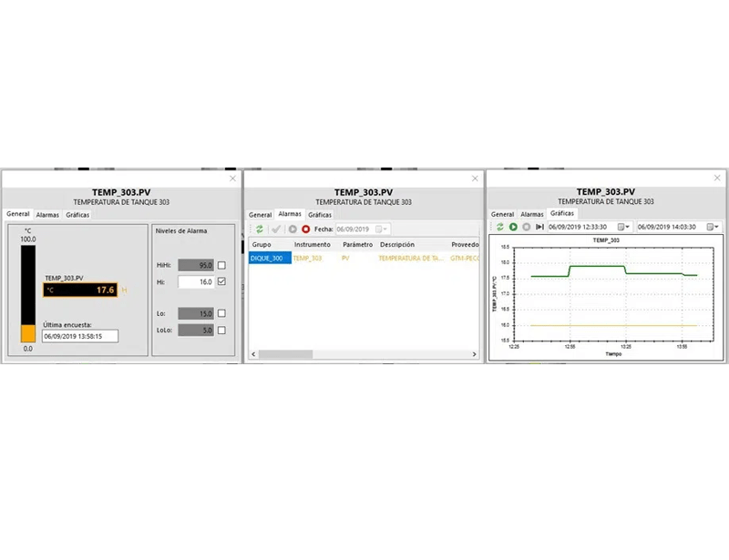Screen dimensions: 729x560
Task: Select the DIQUE_300 cell in alarm table
Action: click(270, 258)
